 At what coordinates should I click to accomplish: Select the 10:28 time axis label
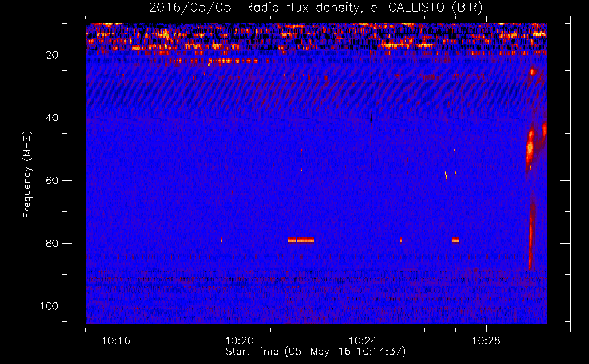click(486, 341)
